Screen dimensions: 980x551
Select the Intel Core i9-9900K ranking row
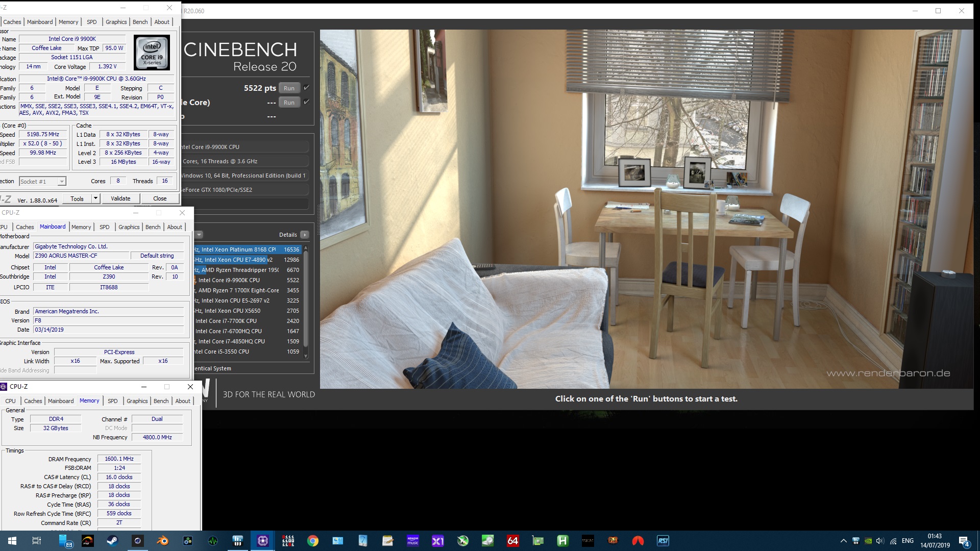(247, 280)
